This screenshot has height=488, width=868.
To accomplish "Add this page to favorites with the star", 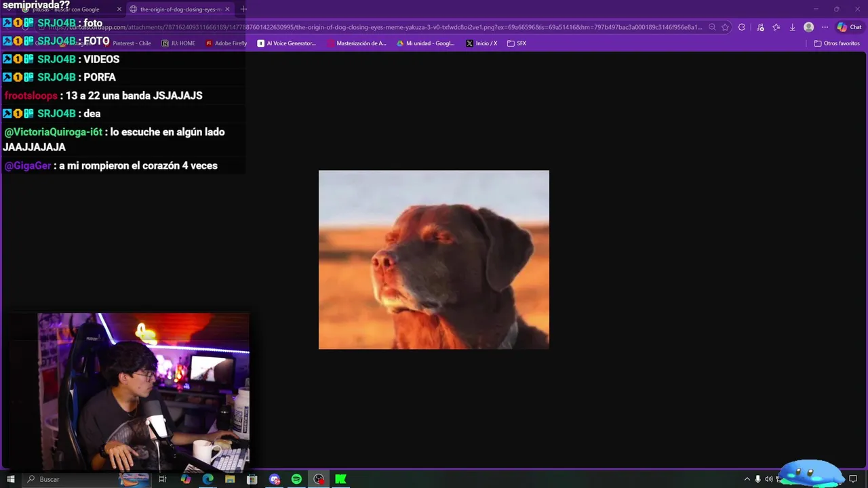I will (x=725, y=27).
